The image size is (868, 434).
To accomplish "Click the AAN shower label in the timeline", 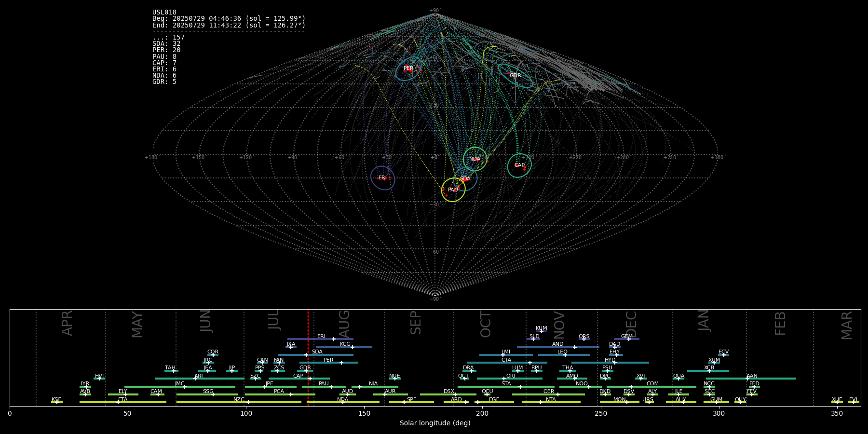I will coord(752,376).
